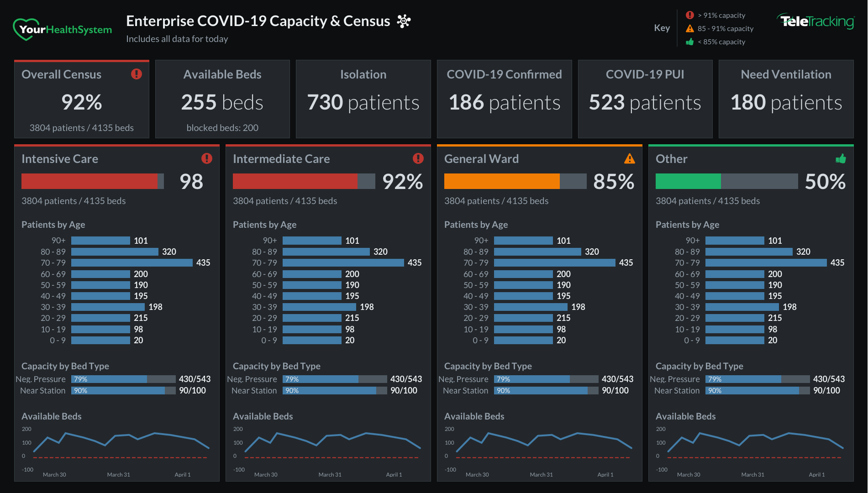Click the red alert icon on Overall Census

point(136,74)
